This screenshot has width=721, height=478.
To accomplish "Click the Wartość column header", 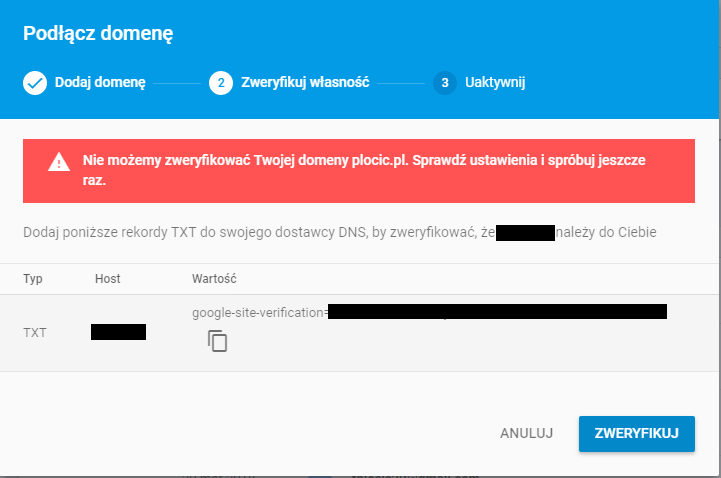I will tap(214, 279).
